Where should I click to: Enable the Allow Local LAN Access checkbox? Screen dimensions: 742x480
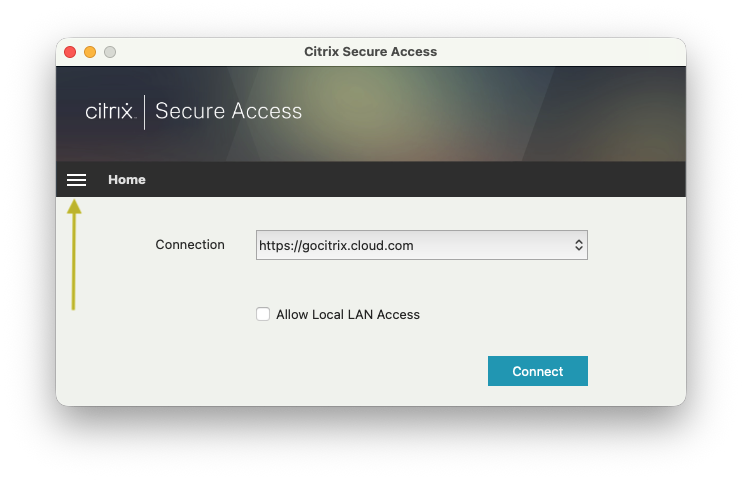click(x=263, y=314)
